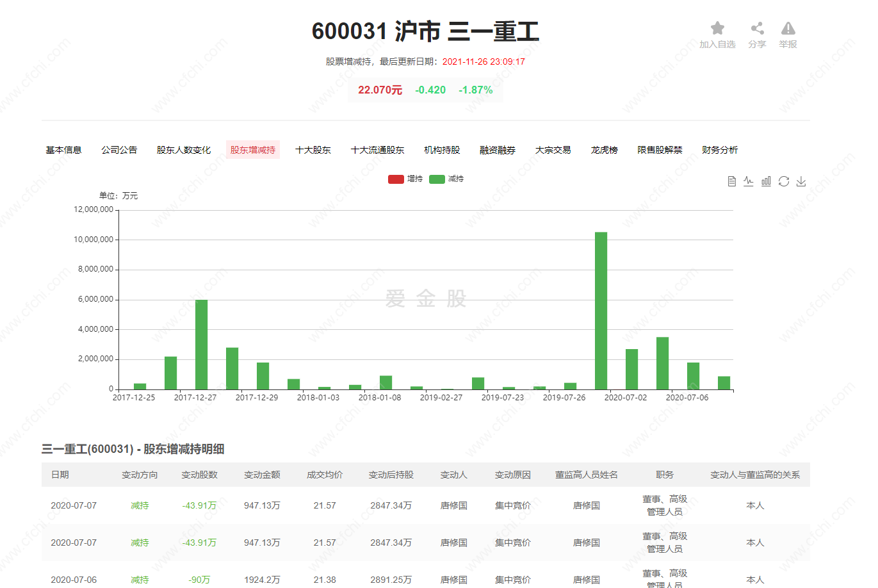Select the 股东增减持 tab
This screenshot has width=878, height=588.
(x=253, y=150)
